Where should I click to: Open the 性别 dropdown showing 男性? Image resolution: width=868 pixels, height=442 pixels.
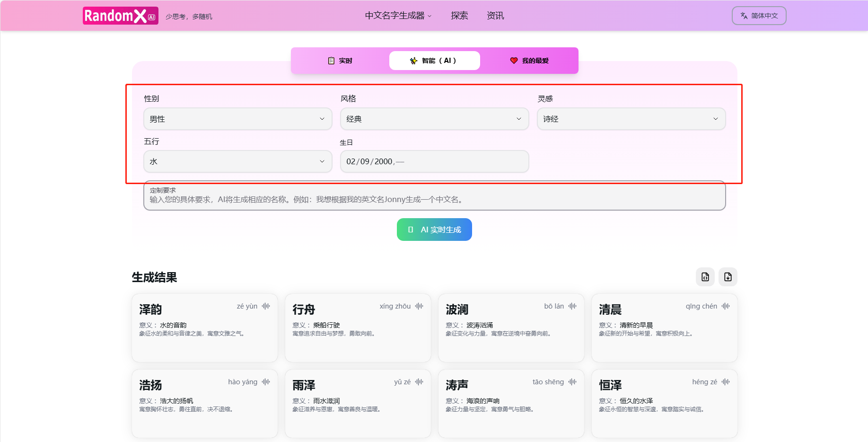[237, 119]
